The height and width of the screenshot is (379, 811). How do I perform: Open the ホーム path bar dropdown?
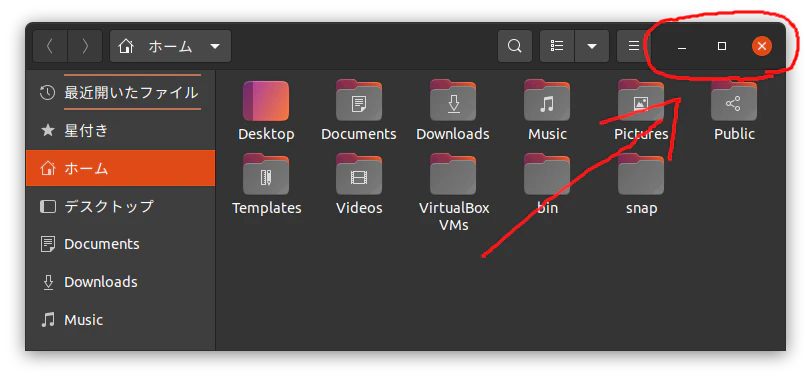pyautogui.click(x=171, y=47)
